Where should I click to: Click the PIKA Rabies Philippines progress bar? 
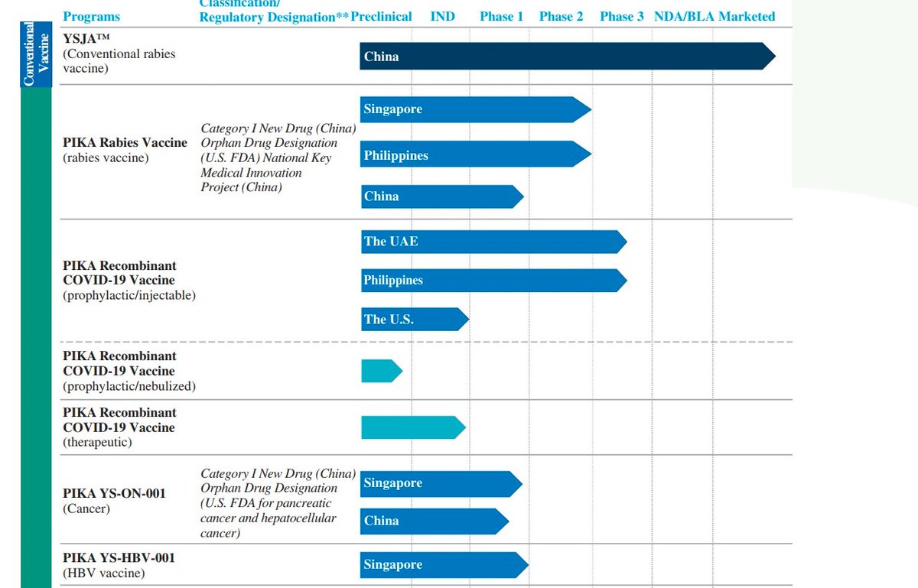(x=475, y=154)
